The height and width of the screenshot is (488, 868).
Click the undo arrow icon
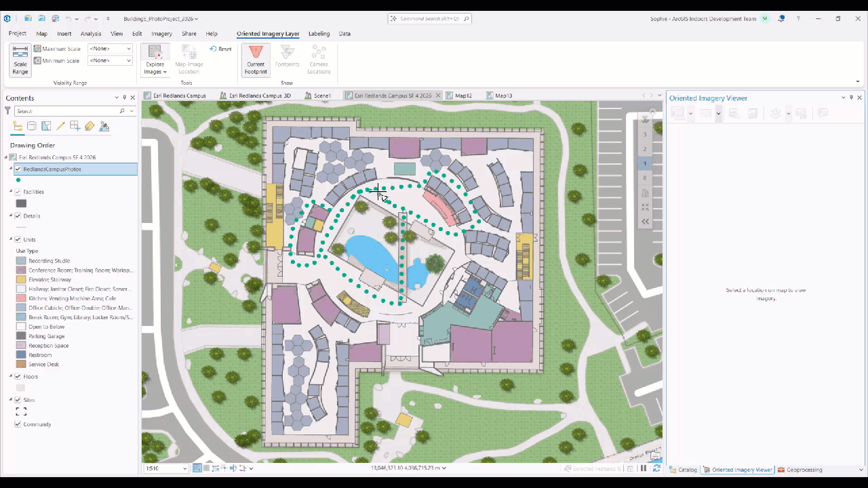(x=68, y=19)
